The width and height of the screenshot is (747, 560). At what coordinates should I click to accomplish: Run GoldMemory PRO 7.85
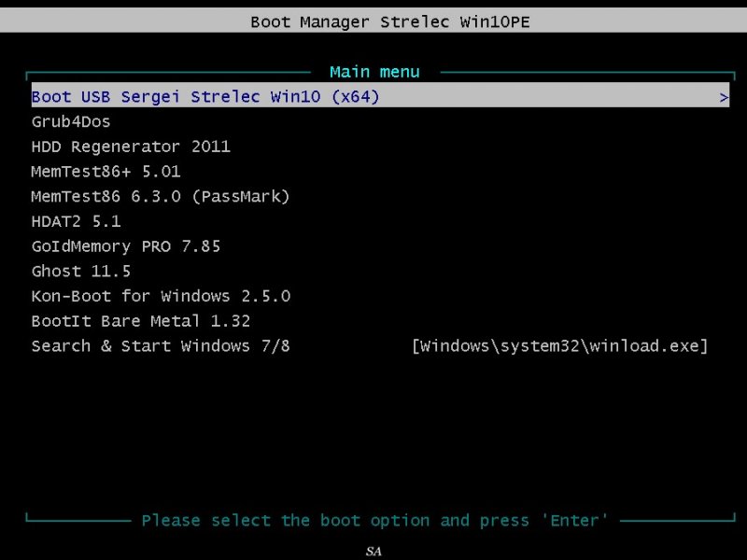[126, 246]
